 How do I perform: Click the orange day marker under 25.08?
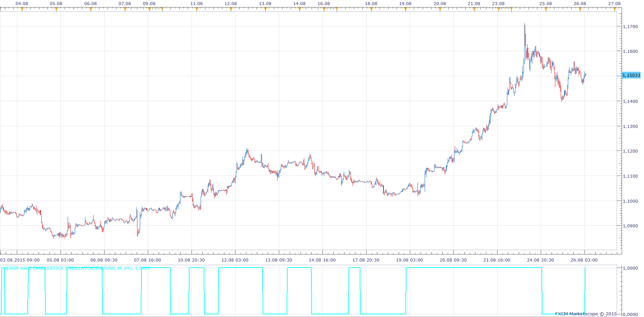tap(546, 9)
